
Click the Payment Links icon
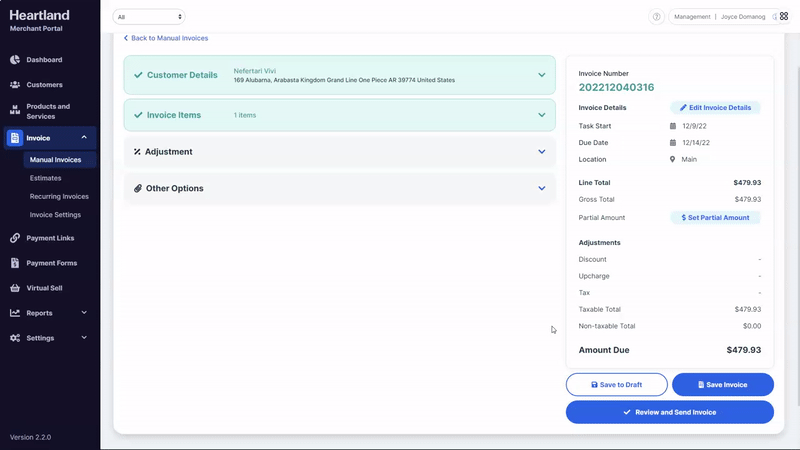point(15,238)
